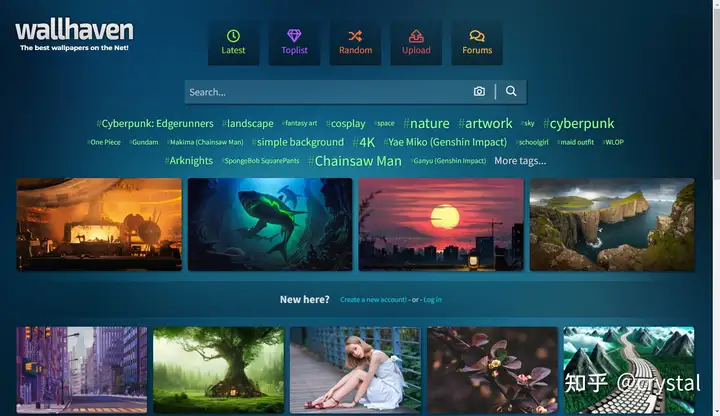This screenshot has width=720, height=416.
Task: Click the camera image-search icon
Action: click(x=479, y=91)
